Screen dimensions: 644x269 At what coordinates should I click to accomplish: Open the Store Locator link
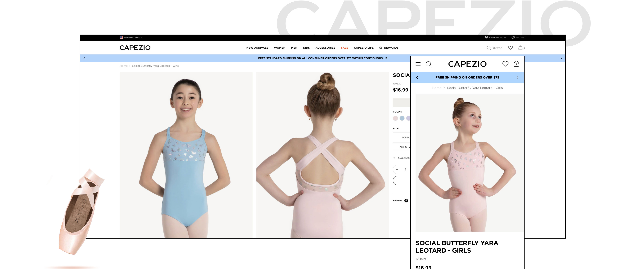click(495, 38)
